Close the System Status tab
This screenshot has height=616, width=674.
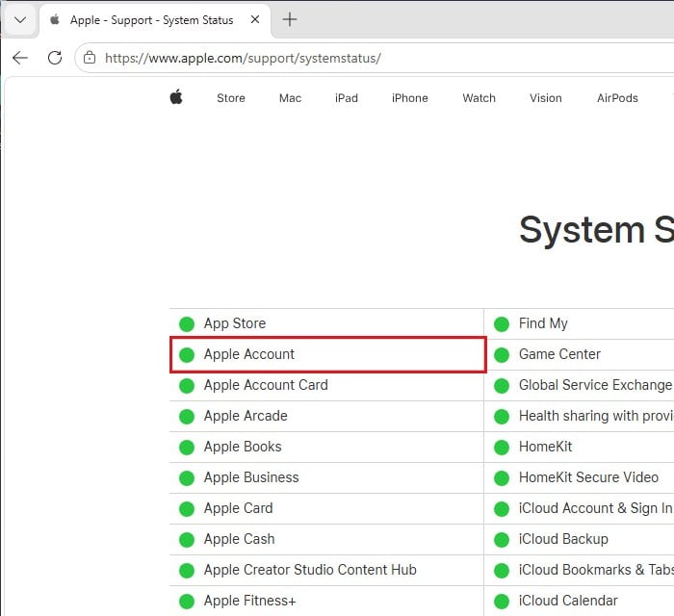(255, 19)
